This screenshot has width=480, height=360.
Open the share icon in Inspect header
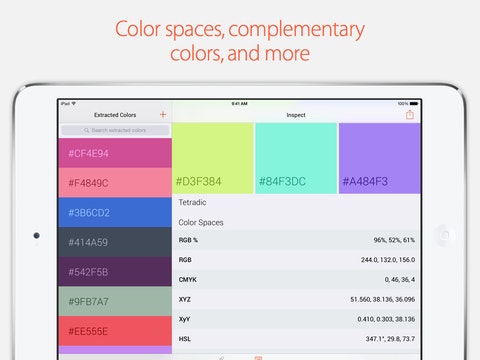(410, 115)
